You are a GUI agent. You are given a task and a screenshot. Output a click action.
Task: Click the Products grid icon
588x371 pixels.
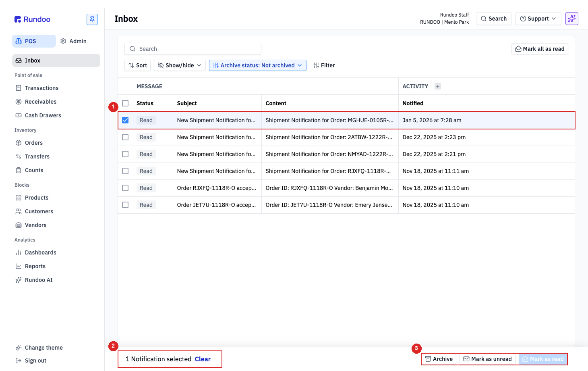click(19, 198)
